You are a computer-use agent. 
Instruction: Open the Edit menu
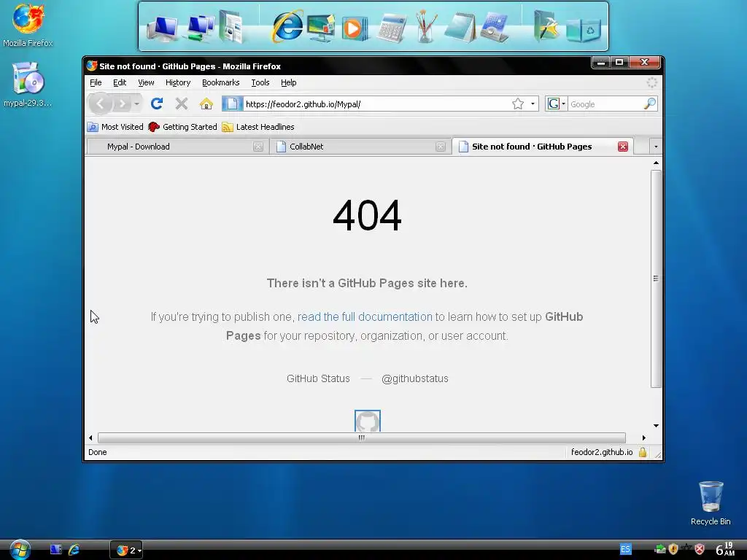point(120,82)
